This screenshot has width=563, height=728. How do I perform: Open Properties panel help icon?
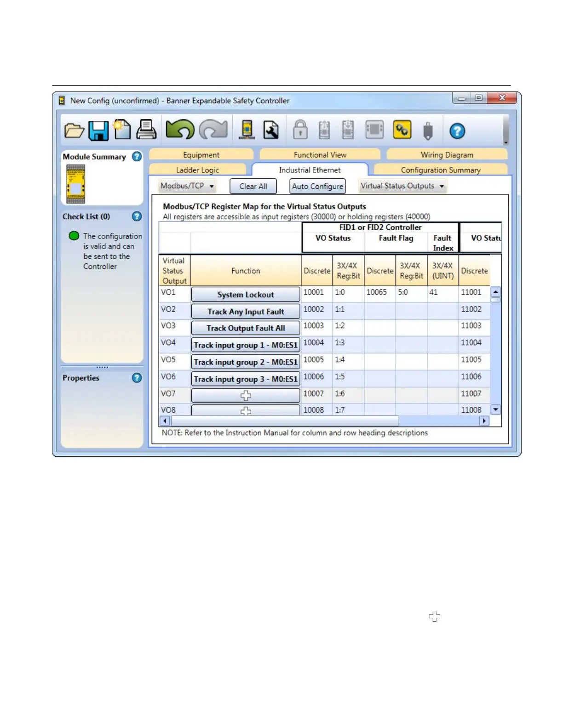(137, 378)
